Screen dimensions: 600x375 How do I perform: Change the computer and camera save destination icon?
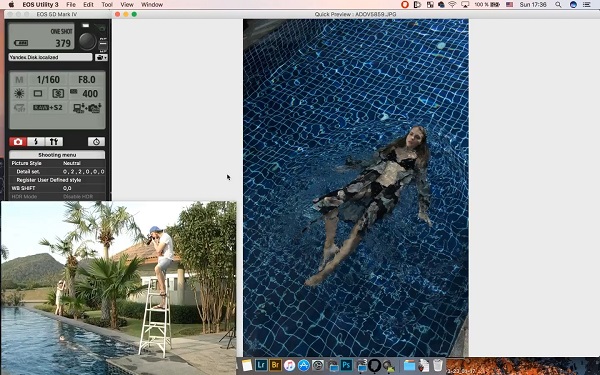pos(87,108)
